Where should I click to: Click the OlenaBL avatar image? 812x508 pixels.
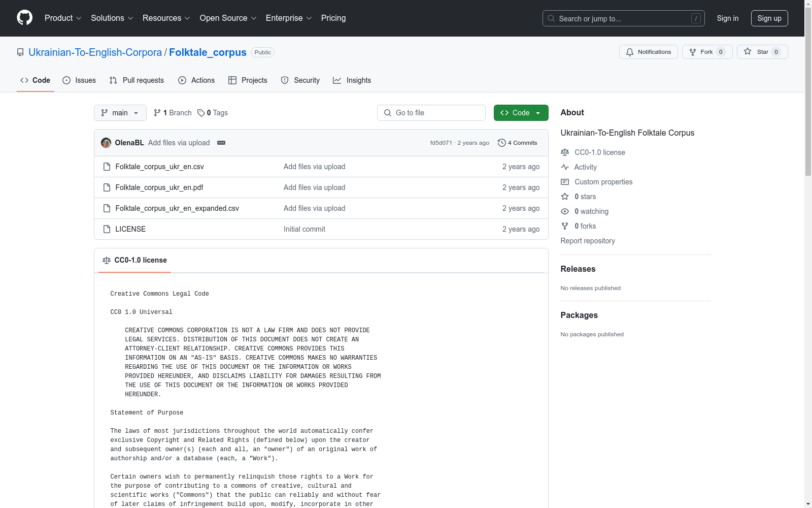click(x=106, y=143)
